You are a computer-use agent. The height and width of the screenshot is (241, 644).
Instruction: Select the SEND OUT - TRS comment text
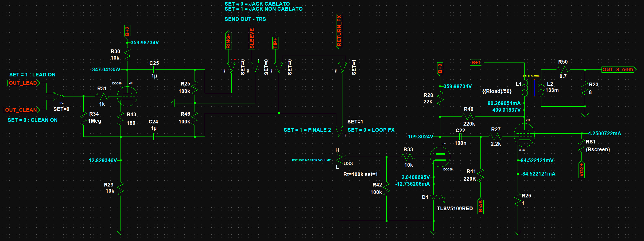click(245, 19)
